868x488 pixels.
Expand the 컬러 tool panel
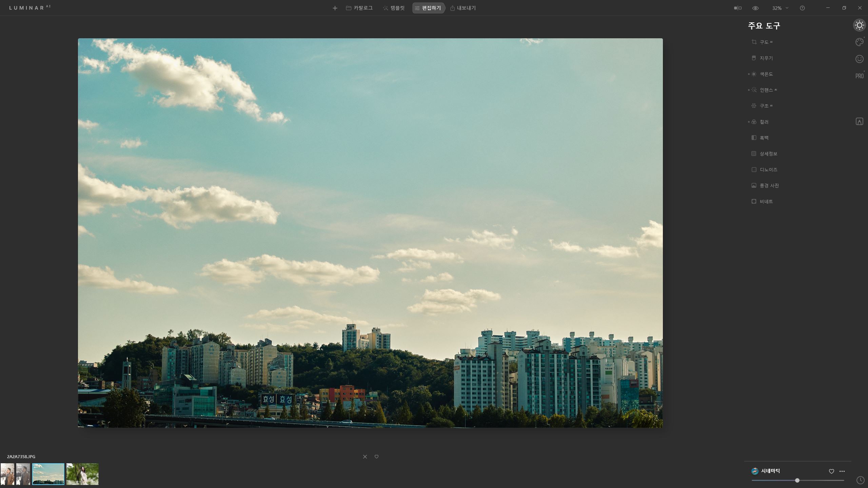point(764,122)
